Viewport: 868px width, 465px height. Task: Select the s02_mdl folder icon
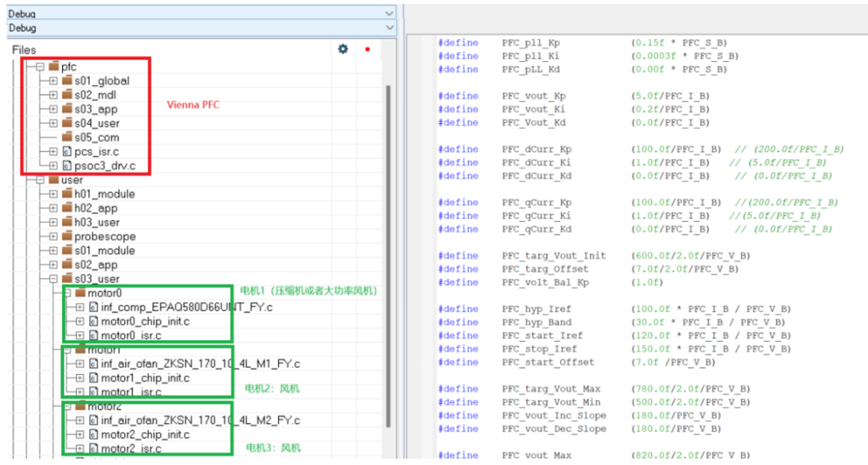(x=67, y=94)
